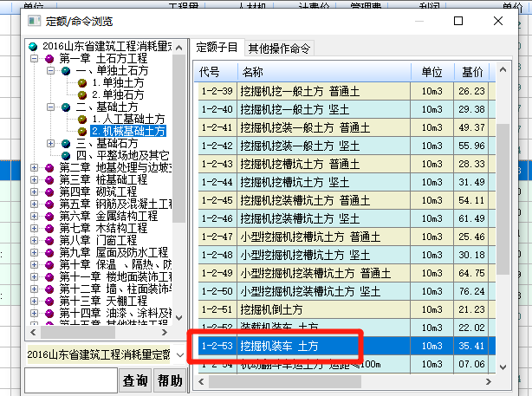Image resolution: width=532 pixels, height=396 pixels.
Task: Focus the search input beside 查询
Action: 71,380
